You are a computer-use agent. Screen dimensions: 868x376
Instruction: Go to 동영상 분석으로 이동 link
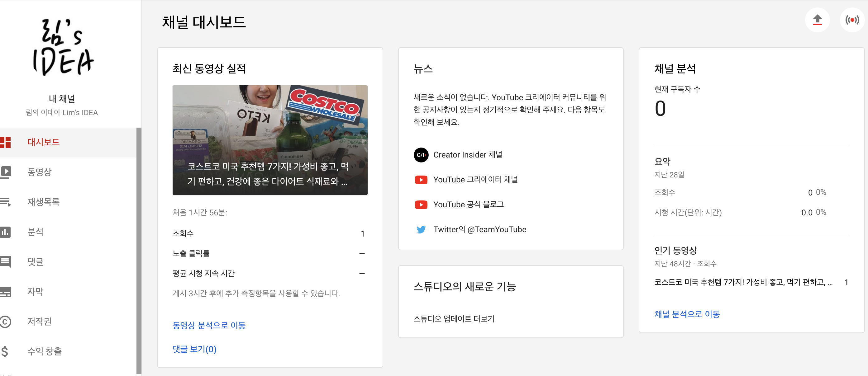208,326
